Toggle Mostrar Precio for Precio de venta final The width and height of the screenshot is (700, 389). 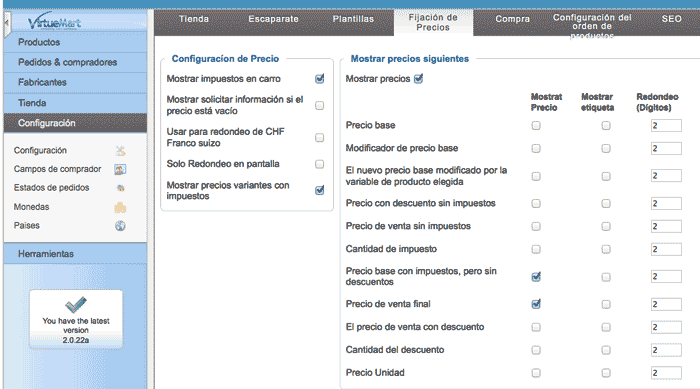coord(536,304)
